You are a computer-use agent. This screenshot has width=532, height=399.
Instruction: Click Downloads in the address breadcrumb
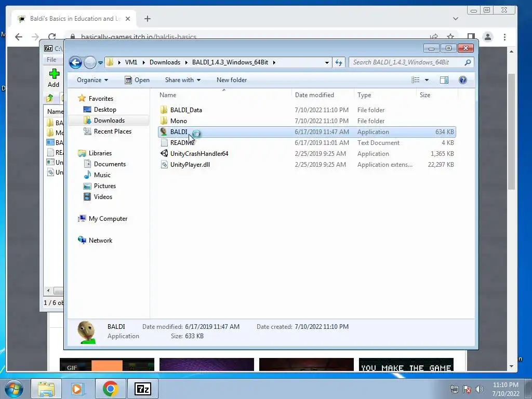click(165, 62)
